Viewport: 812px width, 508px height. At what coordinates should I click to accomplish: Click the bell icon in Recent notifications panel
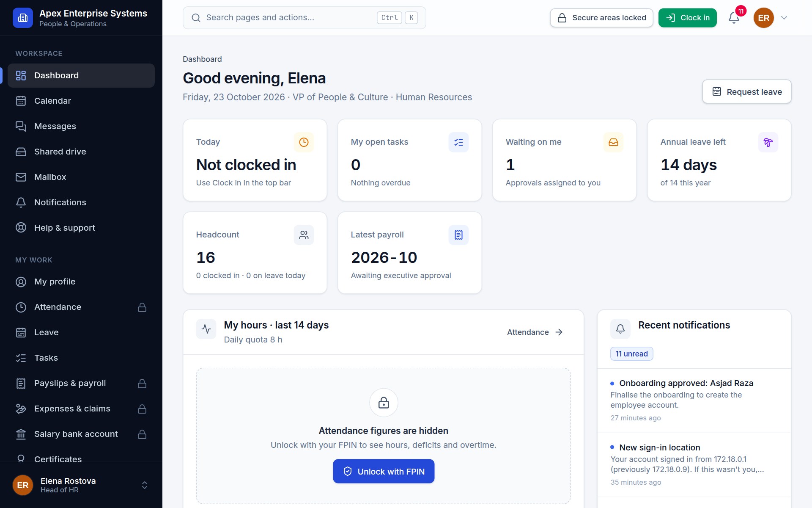point(620,329)
